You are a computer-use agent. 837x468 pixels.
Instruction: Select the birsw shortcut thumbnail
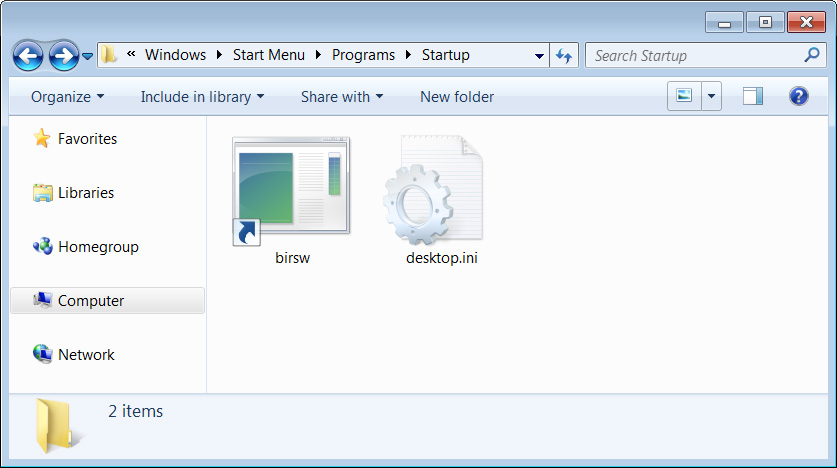[x=291, y=191]
